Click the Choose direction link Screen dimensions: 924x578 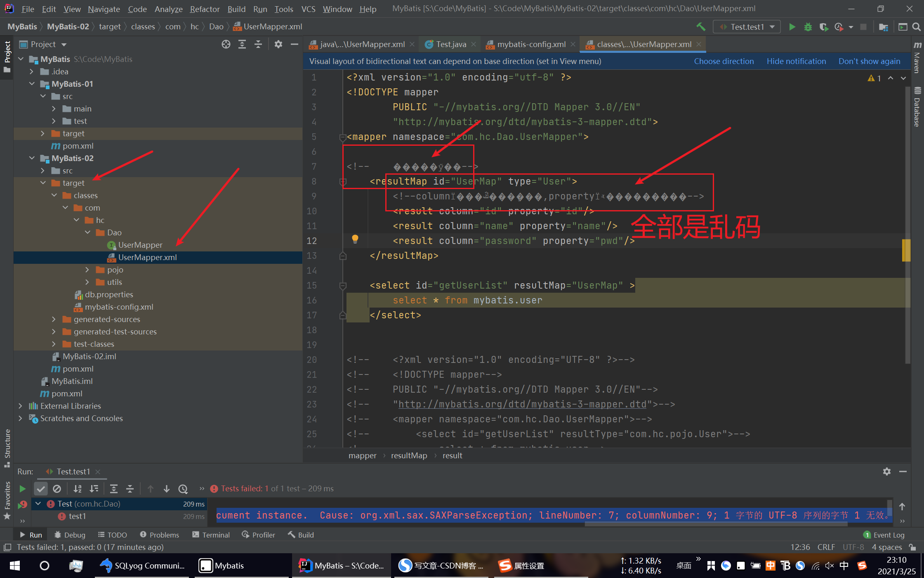724,61
